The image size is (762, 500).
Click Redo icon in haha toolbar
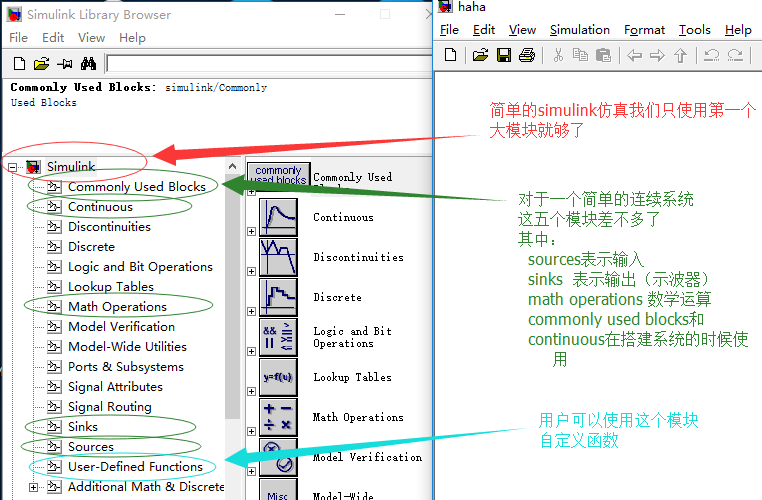[x=735, y=55]
